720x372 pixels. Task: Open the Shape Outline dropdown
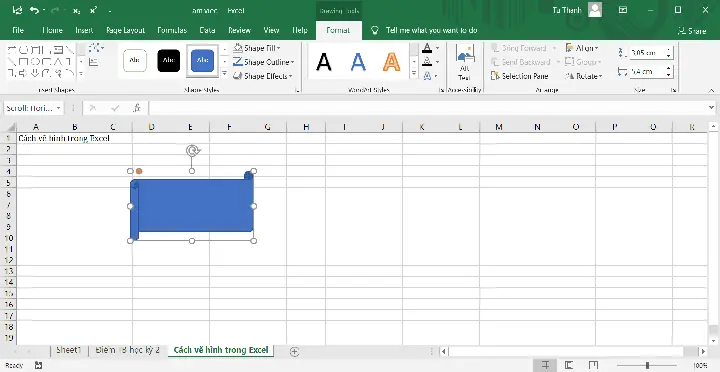[x=264, y=62]
